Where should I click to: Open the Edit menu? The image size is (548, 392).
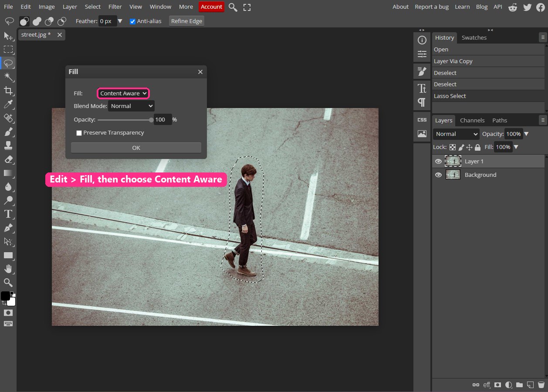point(26,7)
